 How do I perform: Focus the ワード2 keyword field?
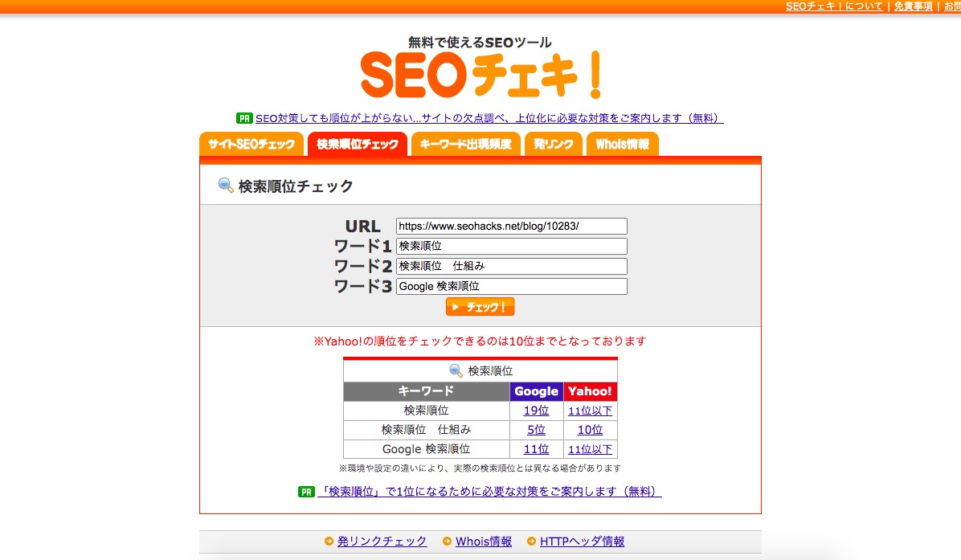[x=512, y=266]
